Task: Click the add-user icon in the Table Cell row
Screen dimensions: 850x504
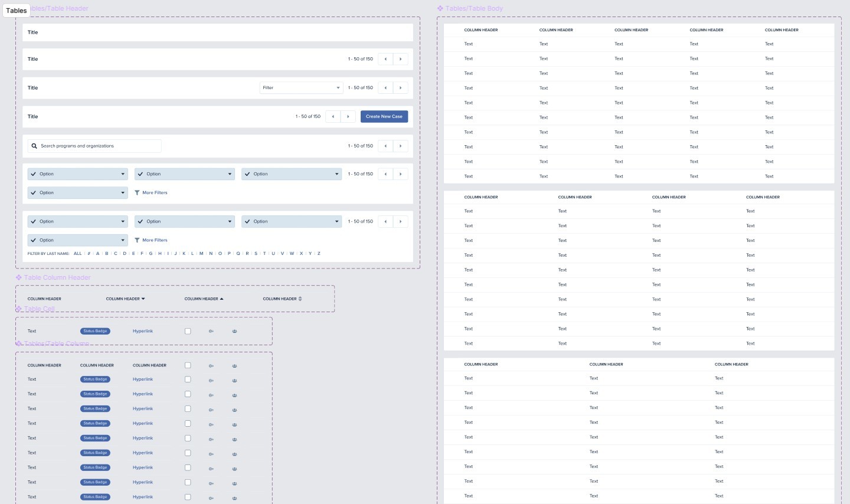Action: [x=211, y=331]
